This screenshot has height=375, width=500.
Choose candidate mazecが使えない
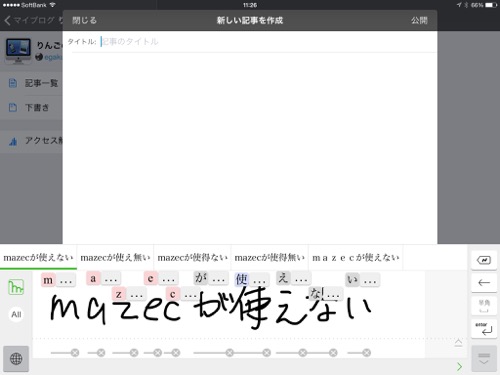point(38,257)
